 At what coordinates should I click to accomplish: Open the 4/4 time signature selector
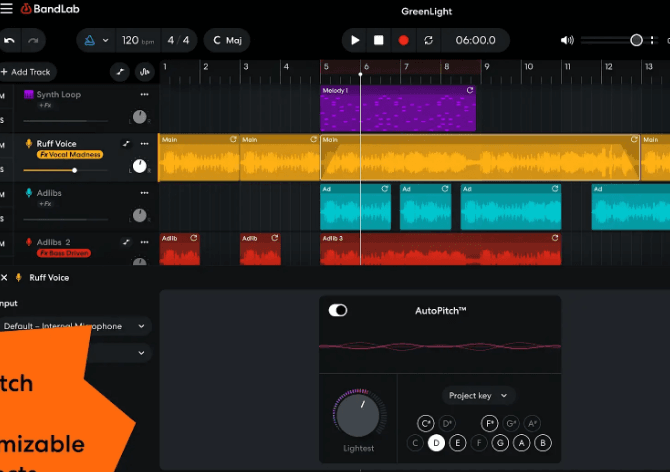point(178,41)
